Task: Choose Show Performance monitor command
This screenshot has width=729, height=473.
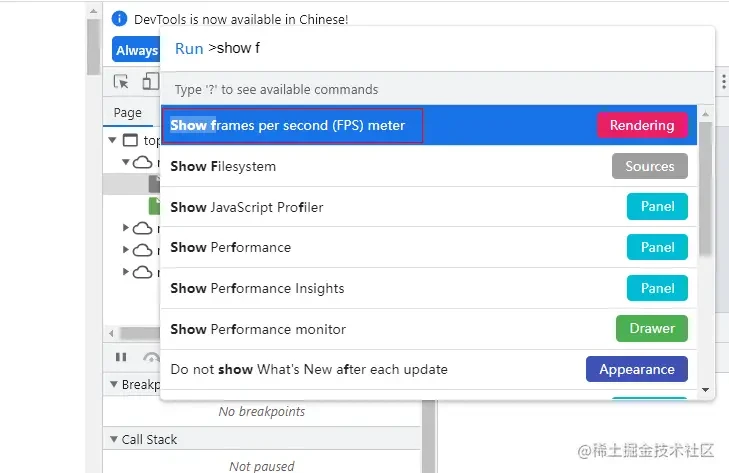Action: coord(429,329)
